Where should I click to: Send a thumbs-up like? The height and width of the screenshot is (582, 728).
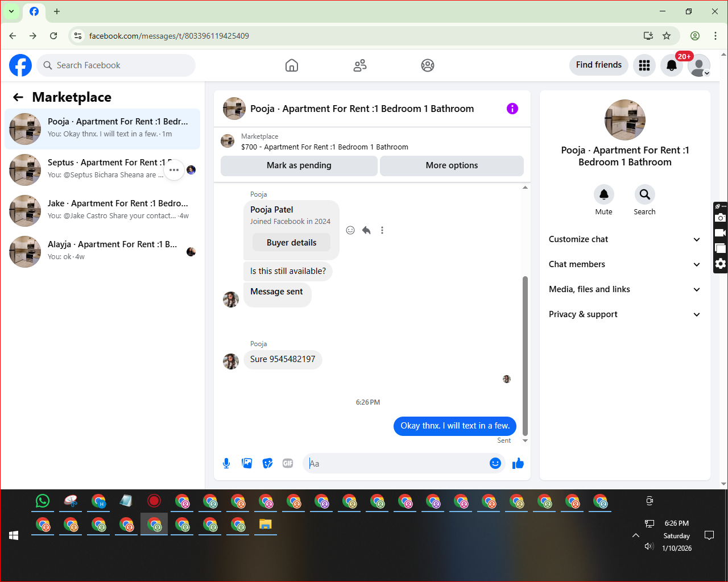pyautogui.click(x=518, y=463)
